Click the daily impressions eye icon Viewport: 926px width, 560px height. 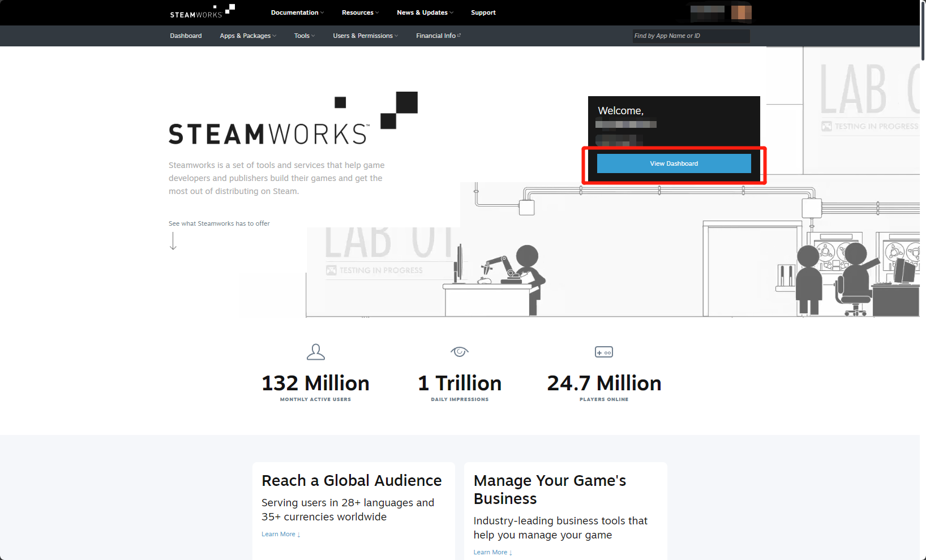(x=460, y=352)
